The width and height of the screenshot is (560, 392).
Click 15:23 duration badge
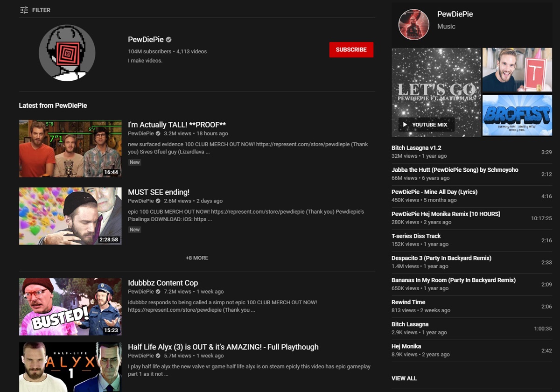[x=112, y=330]
